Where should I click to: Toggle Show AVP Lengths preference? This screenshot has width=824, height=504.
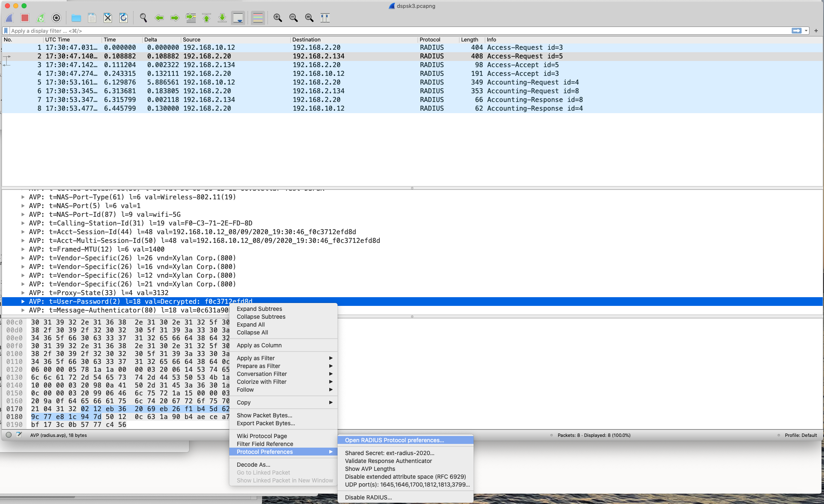tap(370, 469)
